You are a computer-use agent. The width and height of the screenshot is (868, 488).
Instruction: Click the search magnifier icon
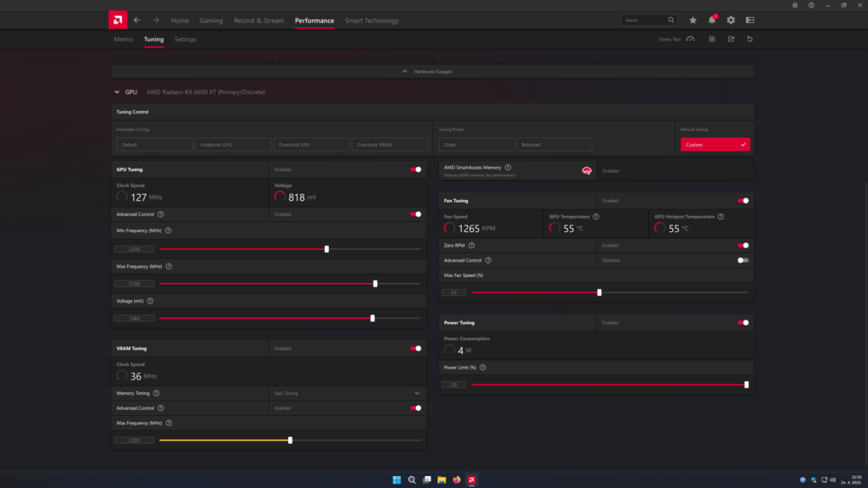(x=671, y=20)
